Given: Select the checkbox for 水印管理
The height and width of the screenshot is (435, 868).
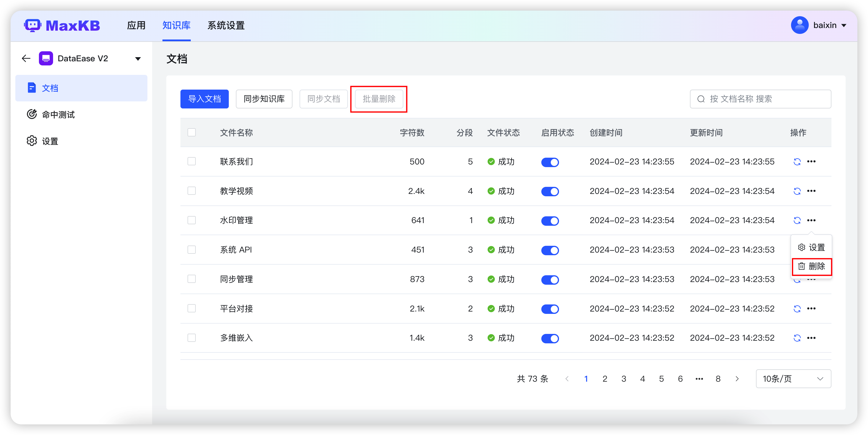Looking at the screenshot, I should click(x=192, y=220).
